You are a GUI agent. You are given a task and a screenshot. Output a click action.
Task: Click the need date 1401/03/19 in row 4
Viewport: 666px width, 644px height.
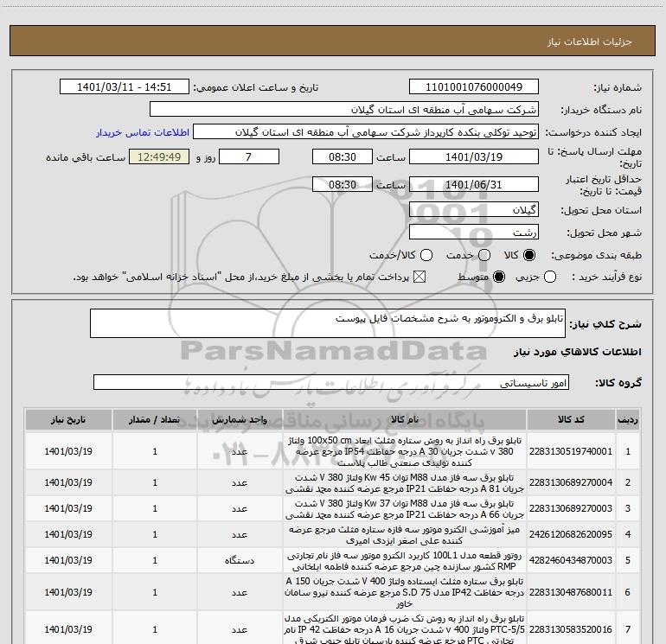click(68, 534)
